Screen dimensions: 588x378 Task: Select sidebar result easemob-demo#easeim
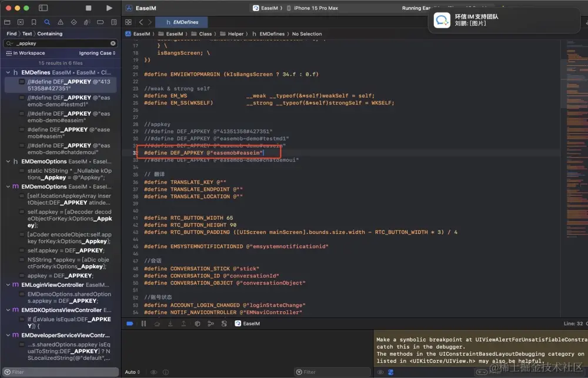pyautogui.click(x=61, y=117)
